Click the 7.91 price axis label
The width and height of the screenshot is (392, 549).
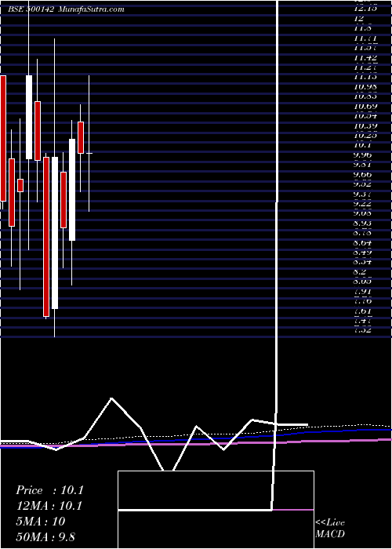362,291
